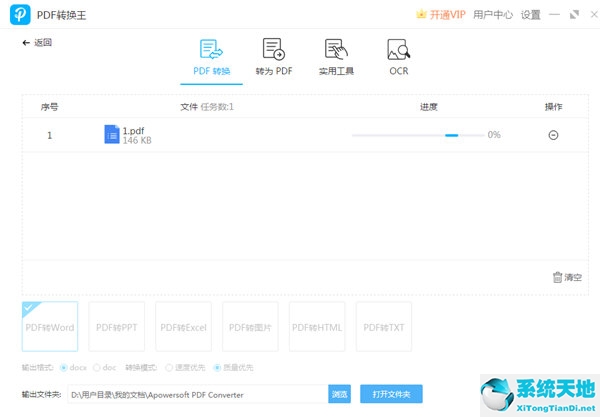Select PDF转TXT conversion option

[384, 326]
